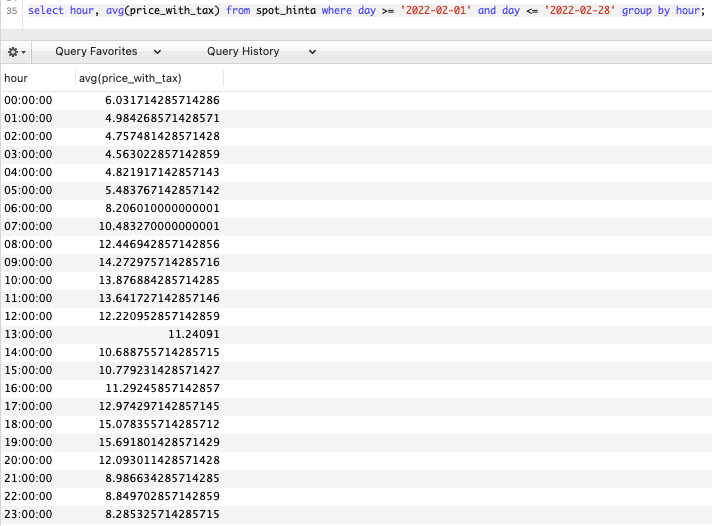Sort by the hour column header

[x=16, y=78]
